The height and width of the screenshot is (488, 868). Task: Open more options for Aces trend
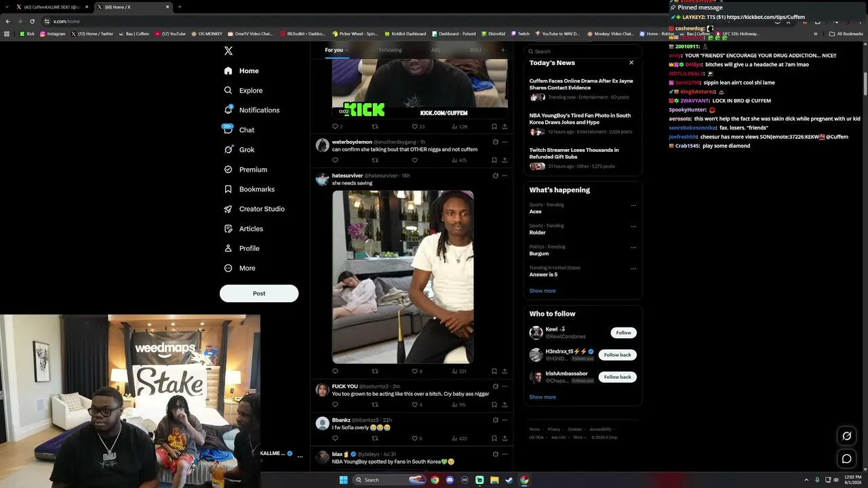[633, 205]
